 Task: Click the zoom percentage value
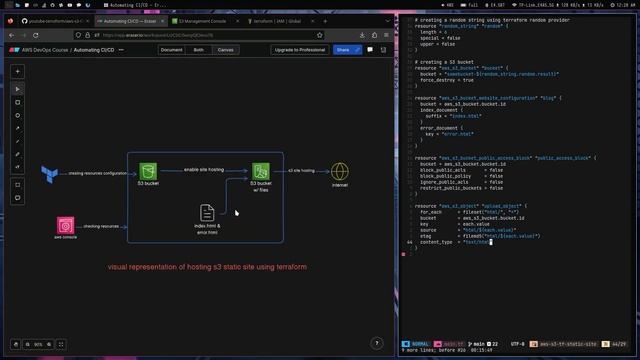pos(38,344)
